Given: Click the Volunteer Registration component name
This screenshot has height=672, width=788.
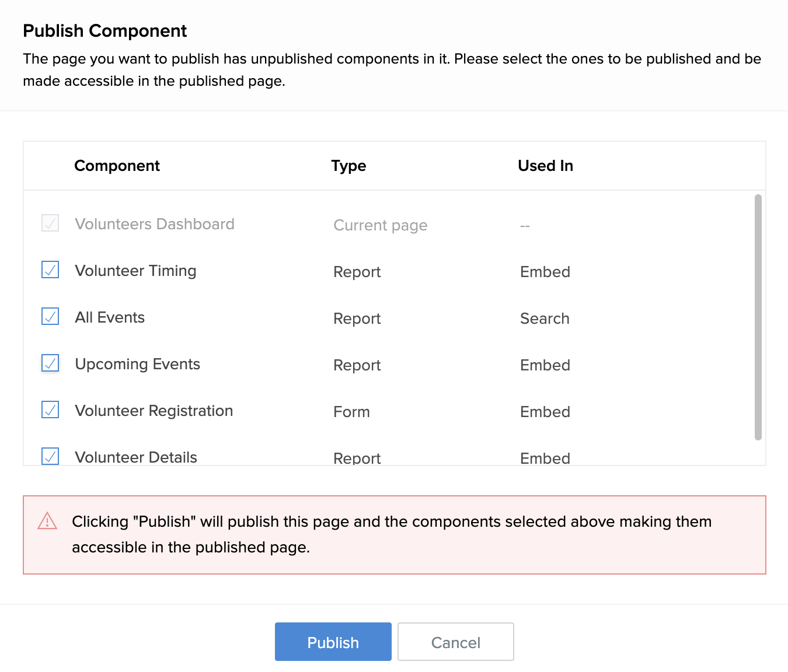Looking at the screenshot, I should coord(154,411).
